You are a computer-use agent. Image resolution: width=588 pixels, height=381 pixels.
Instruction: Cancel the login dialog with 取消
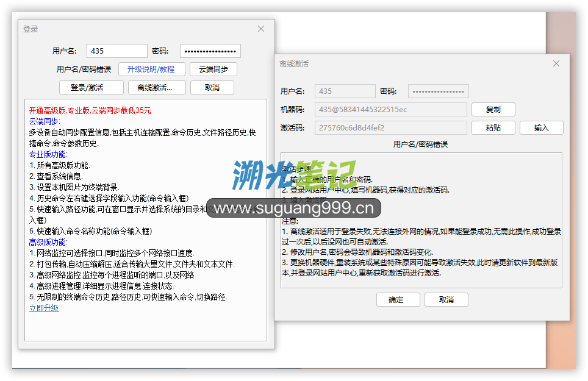click(212, 88)
